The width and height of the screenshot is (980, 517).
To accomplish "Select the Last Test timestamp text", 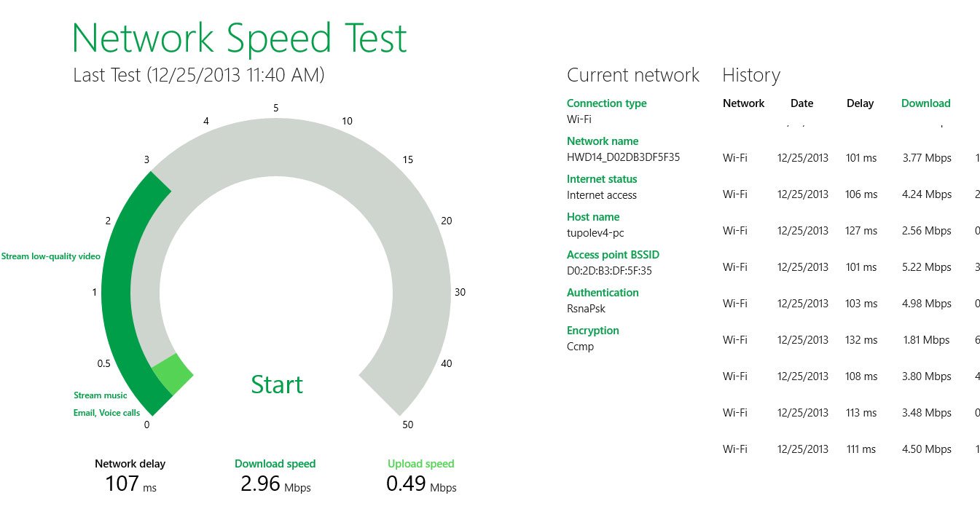I will pyautogui.click(x=199, y=75).
